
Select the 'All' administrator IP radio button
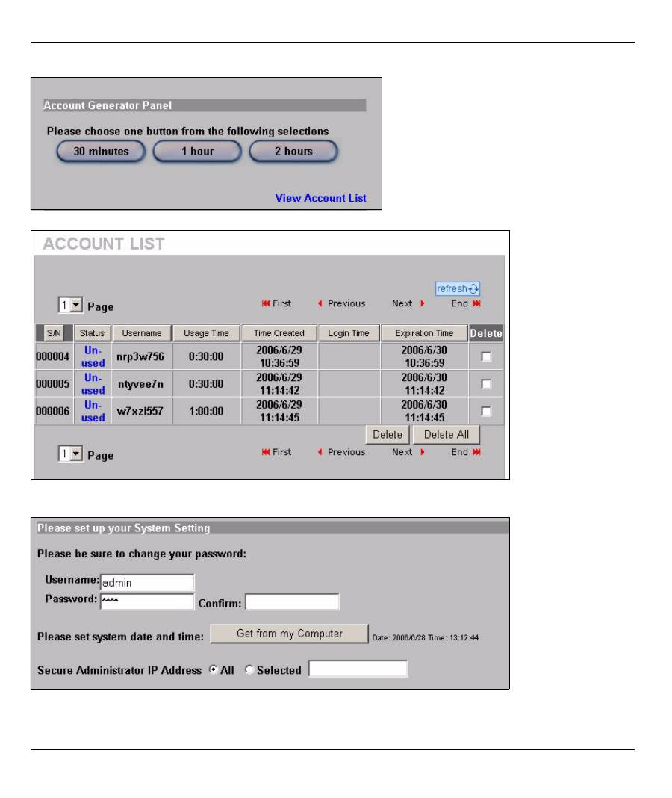tap(214, 670)
